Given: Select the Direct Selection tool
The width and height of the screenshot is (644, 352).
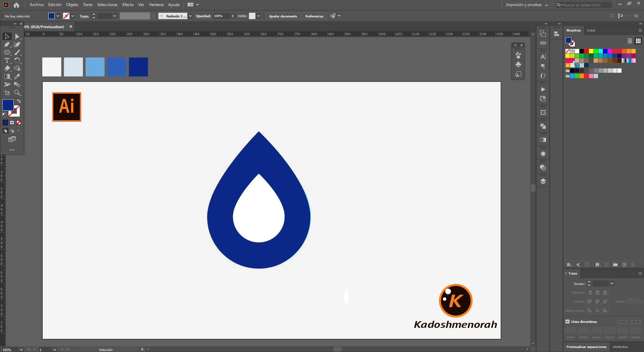Looking at the screenshot, I should click(x=17, y=36).
